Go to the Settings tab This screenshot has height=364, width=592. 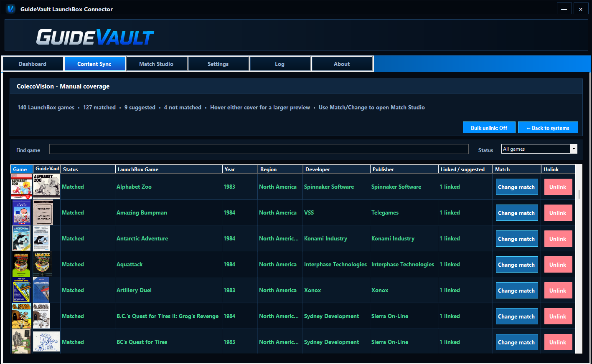[218, 64]
